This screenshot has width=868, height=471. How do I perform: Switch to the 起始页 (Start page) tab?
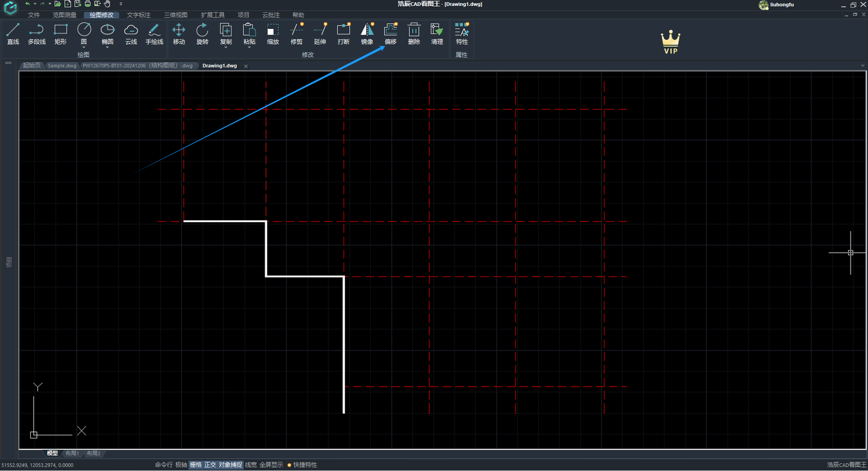(x=31, y=66)
